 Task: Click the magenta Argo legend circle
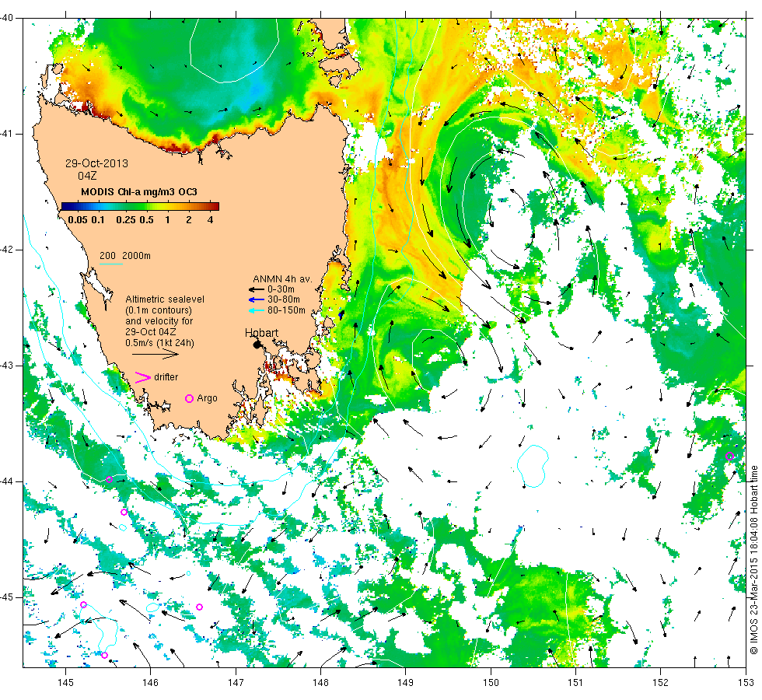tap(190, 398)
